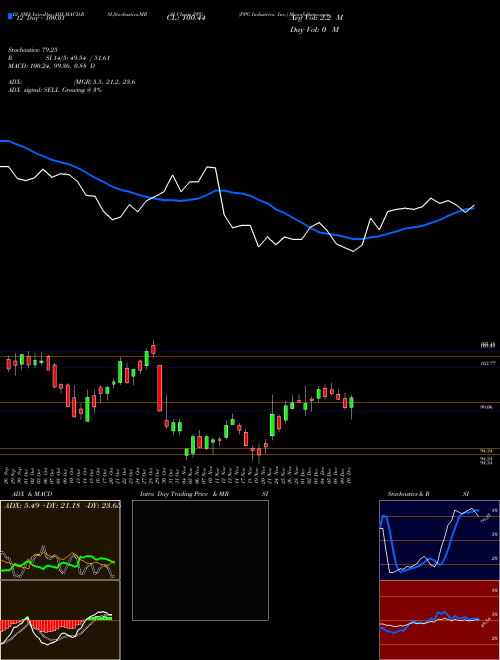500x660 pixels.
Task: Select the 'Stochastics: 79.23' reading
Action: click(x=32, y=51)
